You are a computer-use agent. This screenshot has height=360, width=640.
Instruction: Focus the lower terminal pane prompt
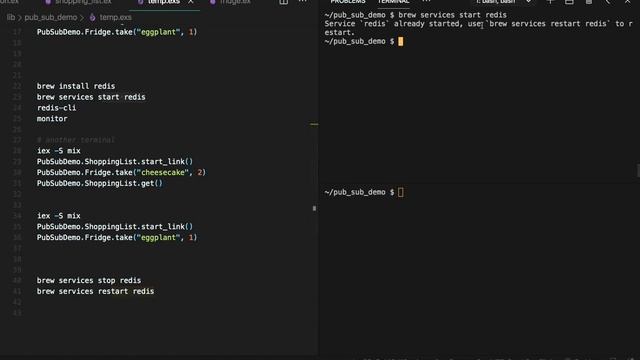click(400, 192)
